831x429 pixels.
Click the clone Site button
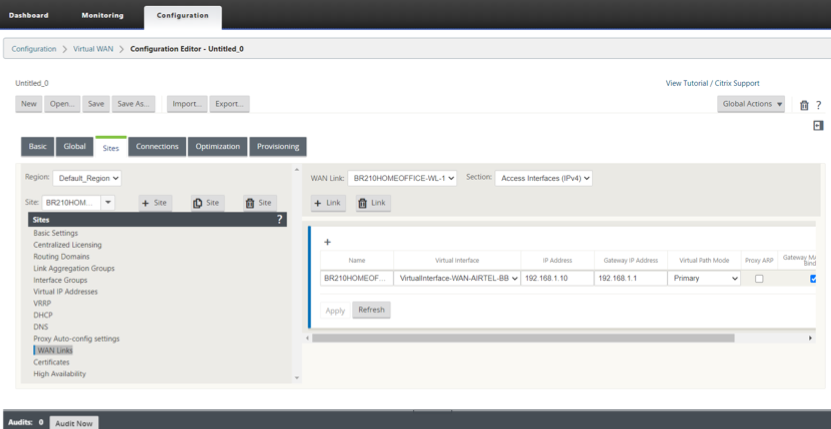(208, 203)
